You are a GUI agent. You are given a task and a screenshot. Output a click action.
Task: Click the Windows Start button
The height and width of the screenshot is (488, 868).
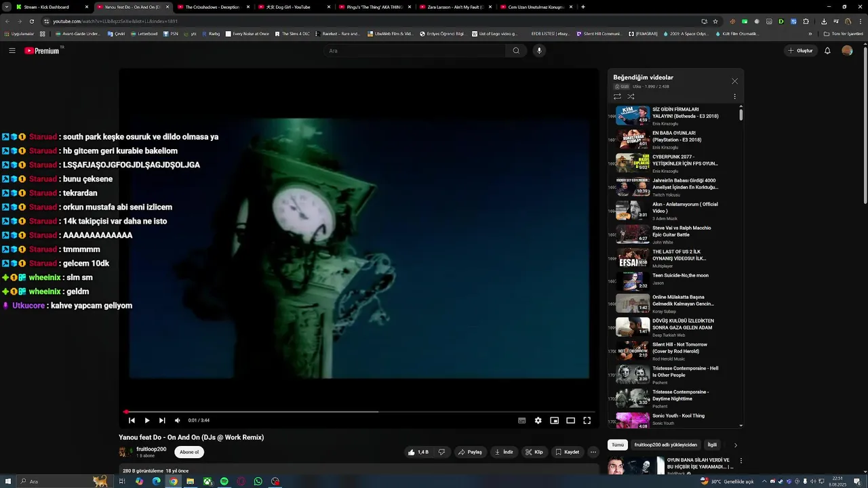pyautogui.click(x=7, y=481)
